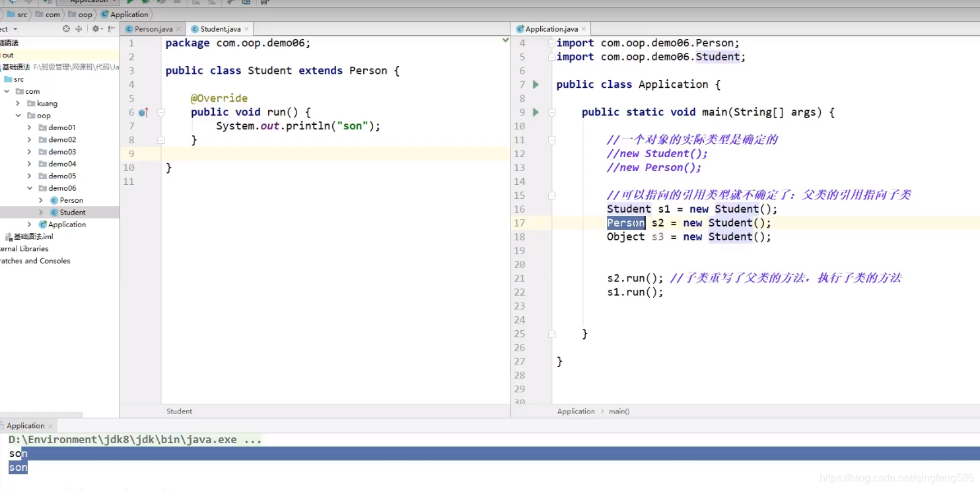The height and width of the screenshot is (490, 980).
Task: Collapse the oop package node
Action: coord(18,116)
